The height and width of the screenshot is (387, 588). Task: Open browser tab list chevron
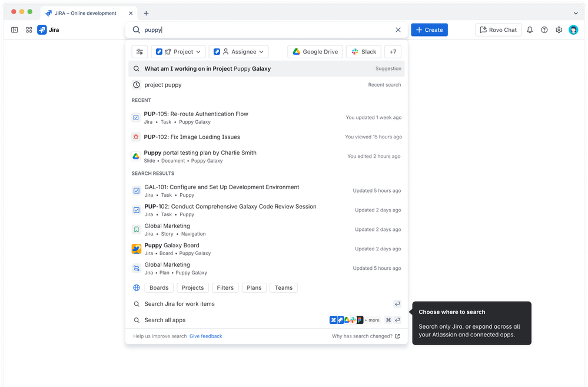point(576,13)
